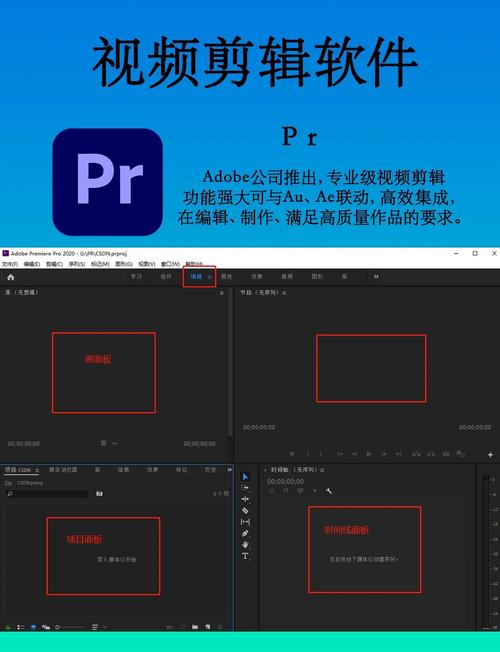
Task: Click New Item icon in Project panel
Action: [208, 627]
